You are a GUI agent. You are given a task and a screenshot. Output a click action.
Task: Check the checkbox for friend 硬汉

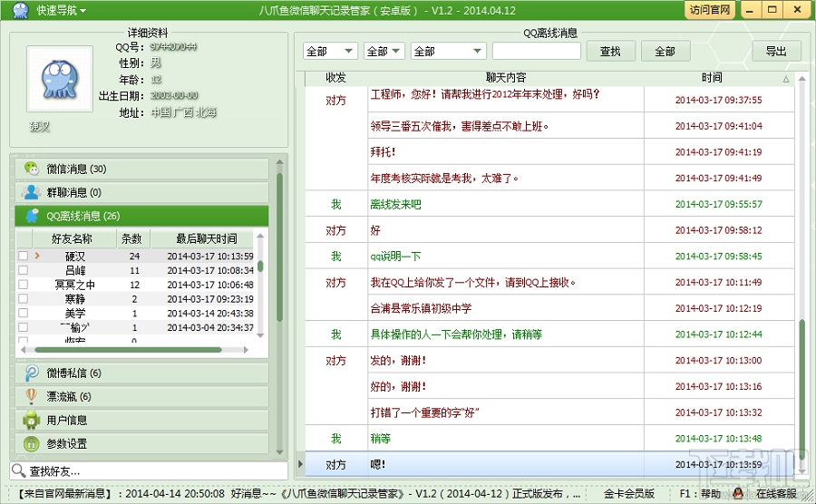coord(23,256)
